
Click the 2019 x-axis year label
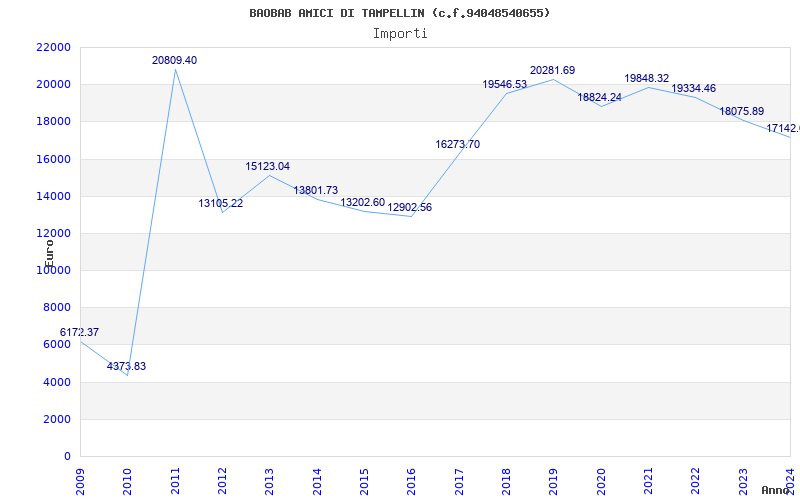[x=554, y=482]
